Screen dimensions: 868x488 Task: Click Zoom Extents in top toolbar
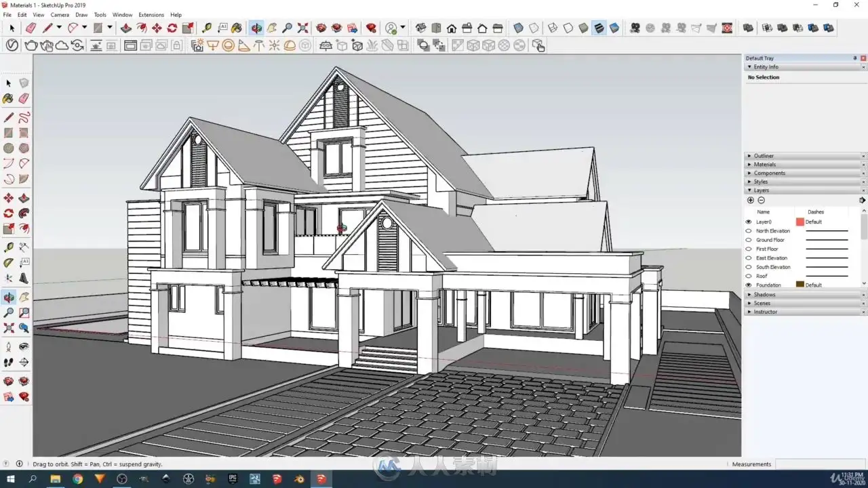pyautogui.click(x=302, y=28)
